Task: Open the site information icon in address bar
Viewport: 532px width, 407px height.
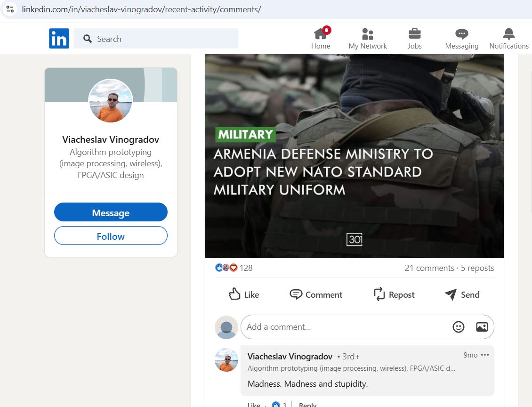Action: click(x=10, y=9)
